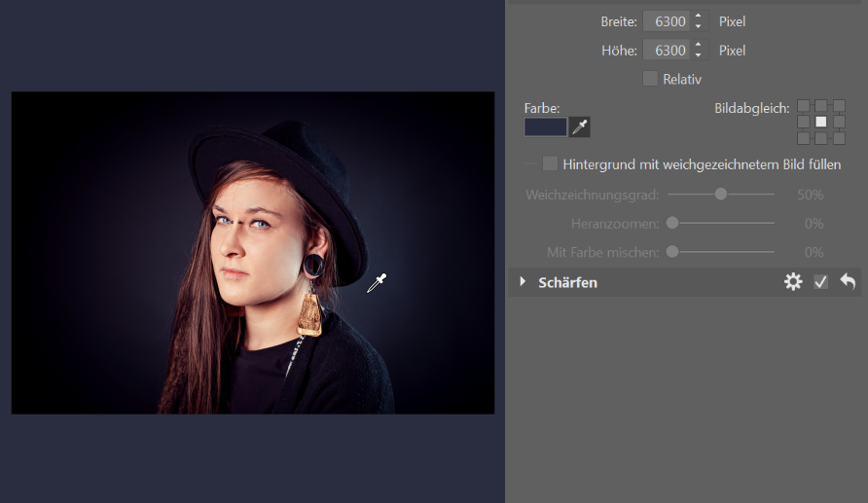Select the bottom-right Bildabgleich anchor square
Screen dimensions: 868x503
click(x=839, y=138)
